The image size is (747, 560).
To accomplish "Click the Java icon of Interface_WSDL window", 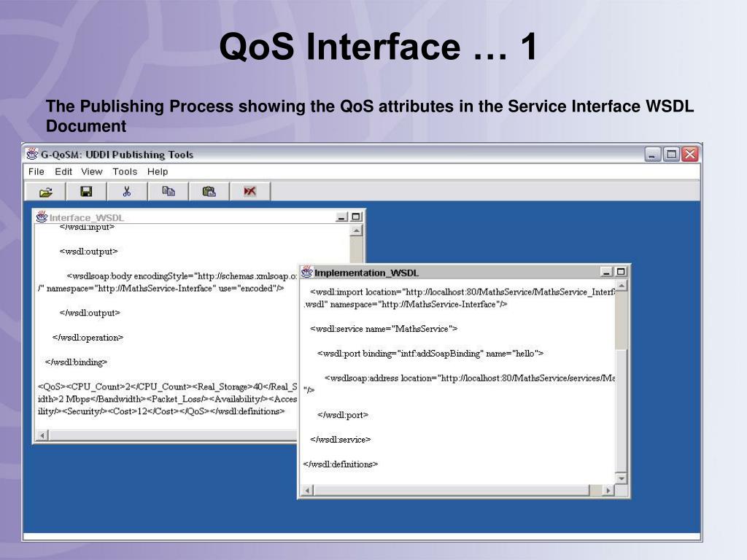I will pos(42,217).
